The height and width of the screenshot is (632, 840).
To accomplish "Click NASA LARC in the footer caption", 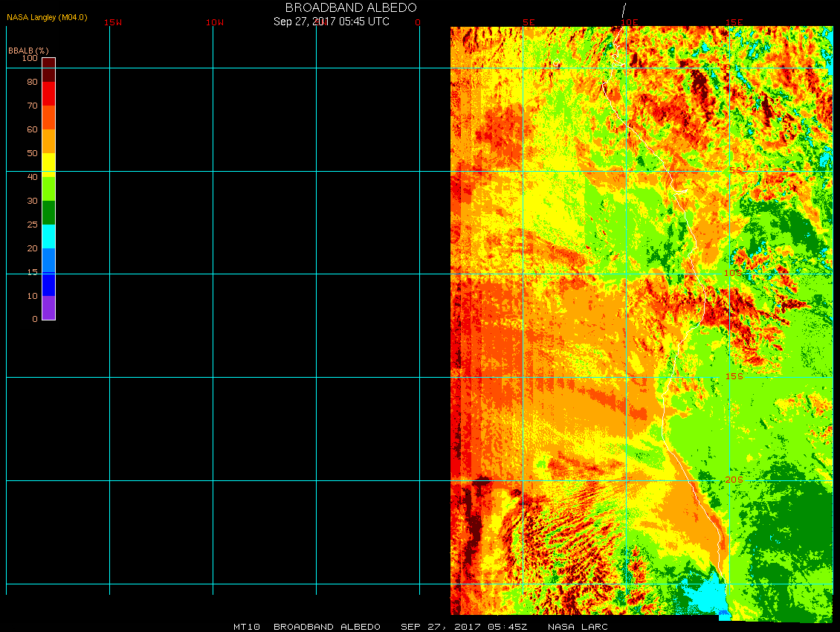I will tap(578, 627).
